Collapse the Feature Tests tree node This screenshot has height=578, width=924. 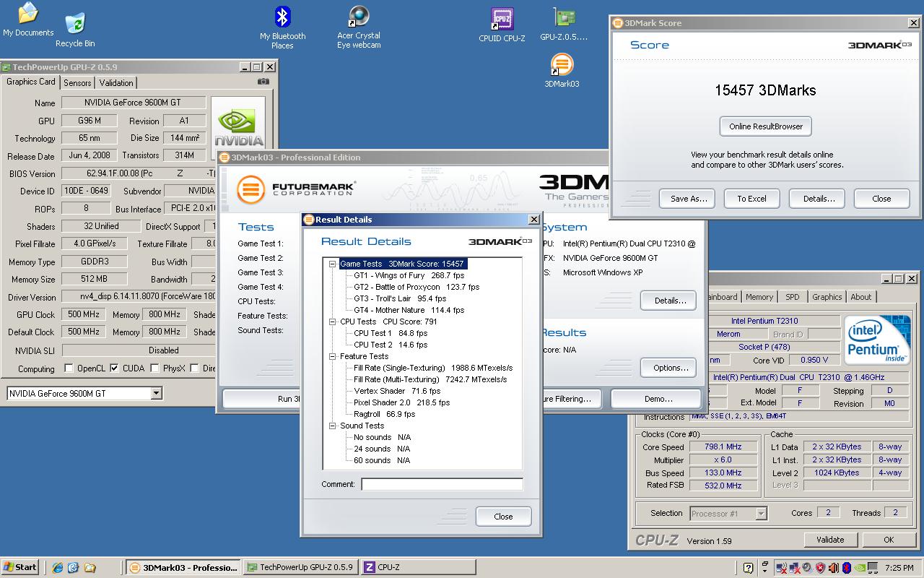pos(333,357)
